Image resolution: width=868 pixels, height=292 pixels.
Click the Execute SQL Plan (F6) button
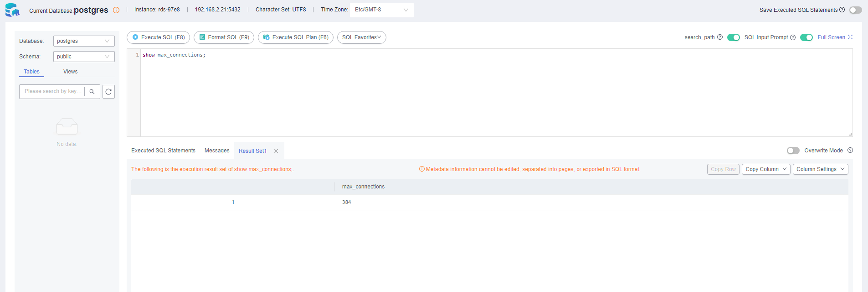coord(296,37)
